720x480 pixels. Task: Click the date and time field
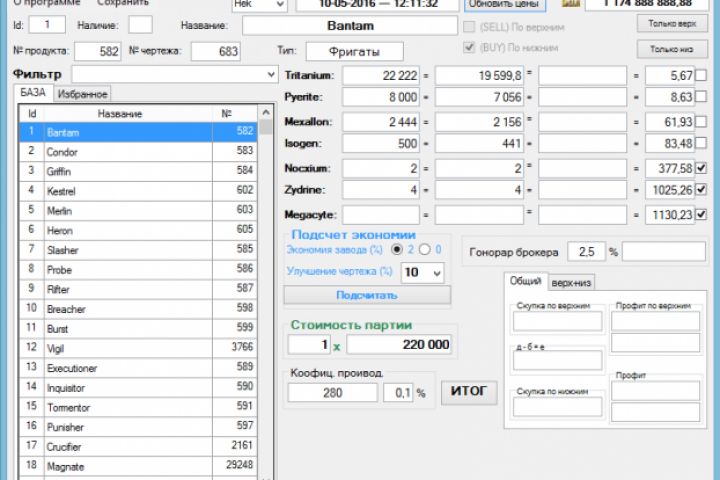pos(377,4)
